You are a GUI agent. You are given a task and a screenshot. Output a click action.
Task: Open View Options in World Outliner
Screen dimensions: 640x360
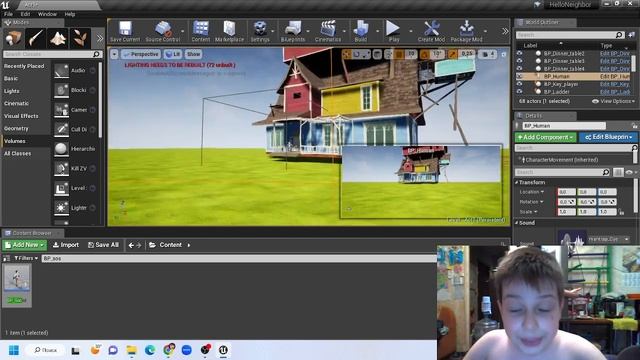point(613,101)
